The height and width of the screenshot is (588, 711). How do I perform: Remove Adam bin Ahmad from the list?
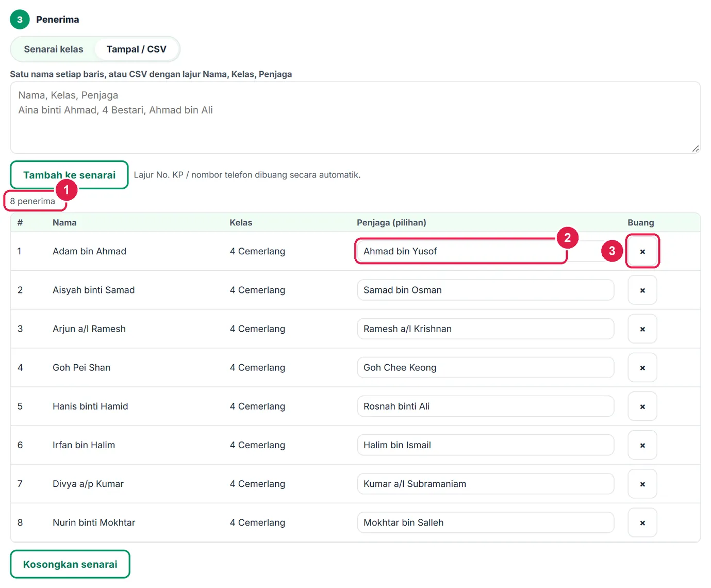coord(642,251)
